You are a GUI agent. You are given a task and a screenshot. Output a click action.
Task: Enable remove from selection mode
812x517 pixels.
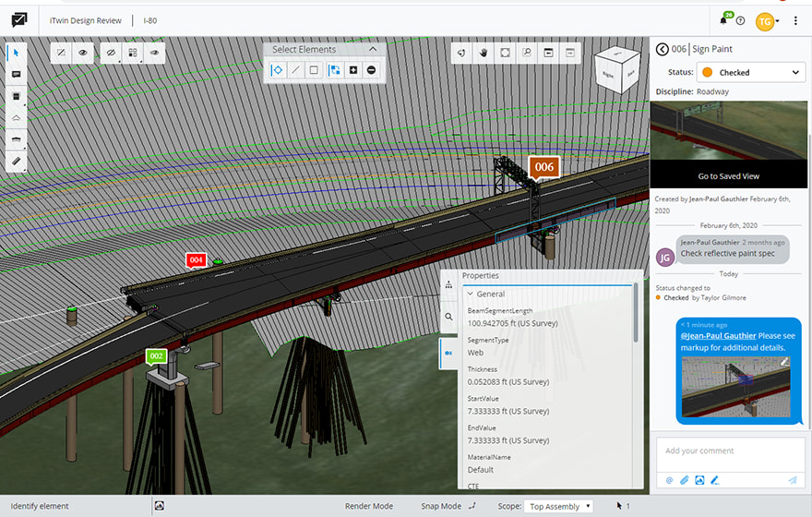(x=371, y=70)
